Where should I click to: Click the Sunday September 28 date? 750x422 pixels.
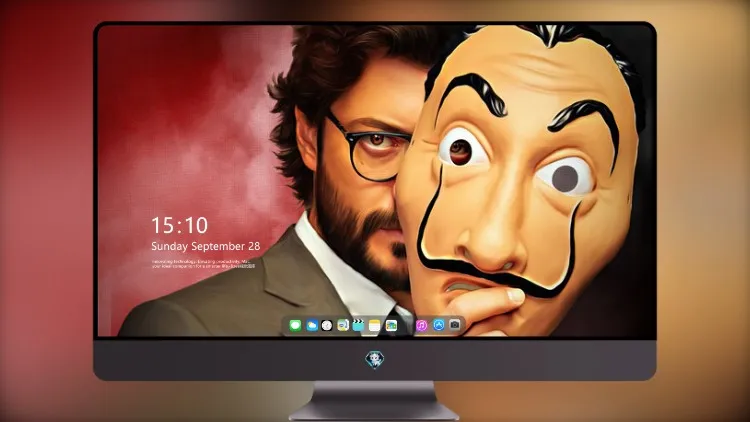click(206, 246)
